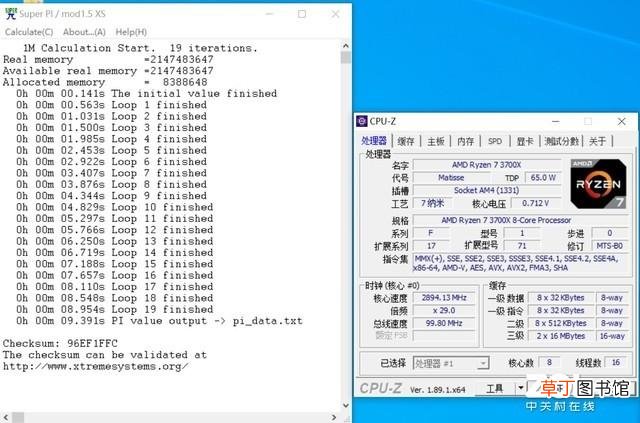640x423 pixels.
Task: Minimize the CPU-Z window
Action: click(556, 122)
